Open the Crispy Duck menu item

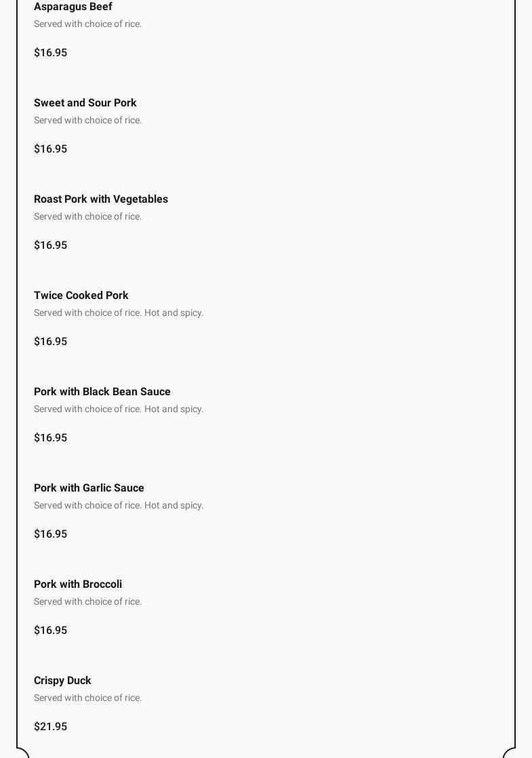pos(62,681)
